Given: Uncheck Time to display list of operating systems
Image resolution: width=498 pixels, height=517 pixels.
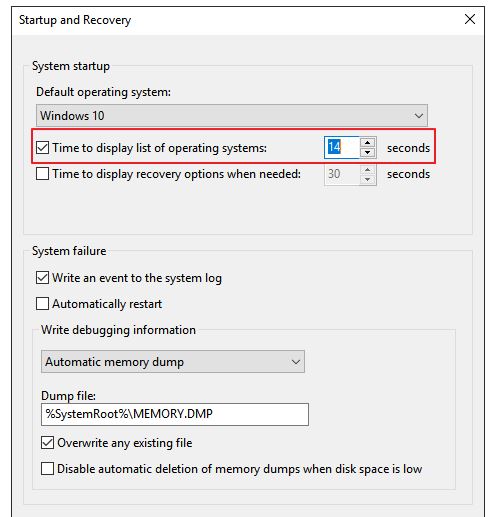Looking at the screenshot, I should (42, 148).
